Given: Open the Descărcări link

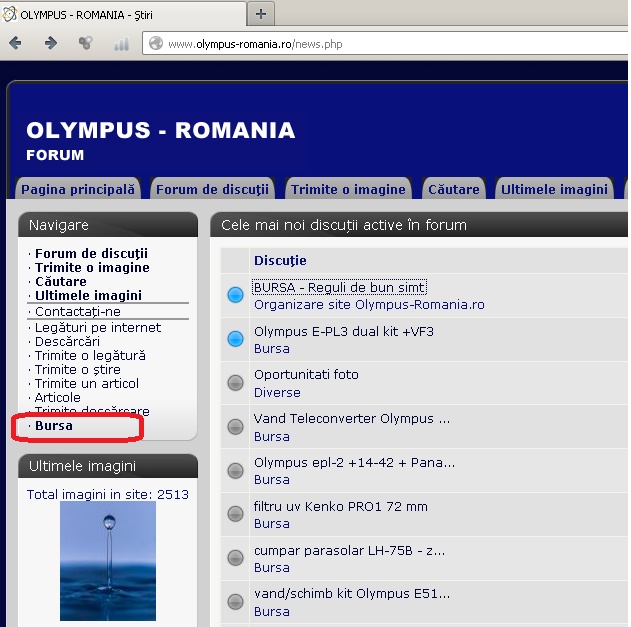Looking at the screenshot, I should tap(67, 342).
